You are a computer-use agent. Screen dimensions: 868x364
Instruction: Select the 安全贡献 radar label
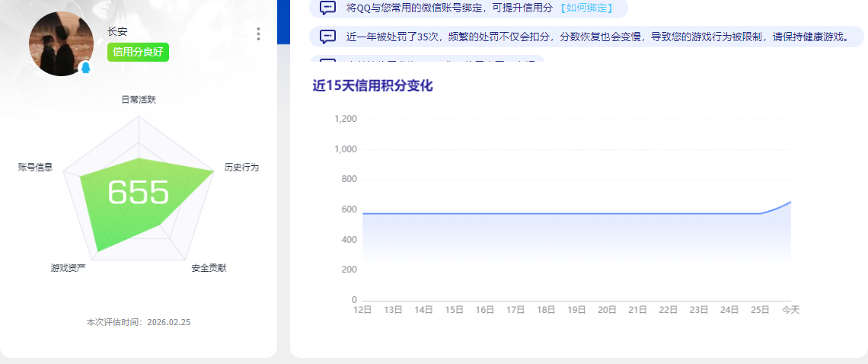click(209, 268)
